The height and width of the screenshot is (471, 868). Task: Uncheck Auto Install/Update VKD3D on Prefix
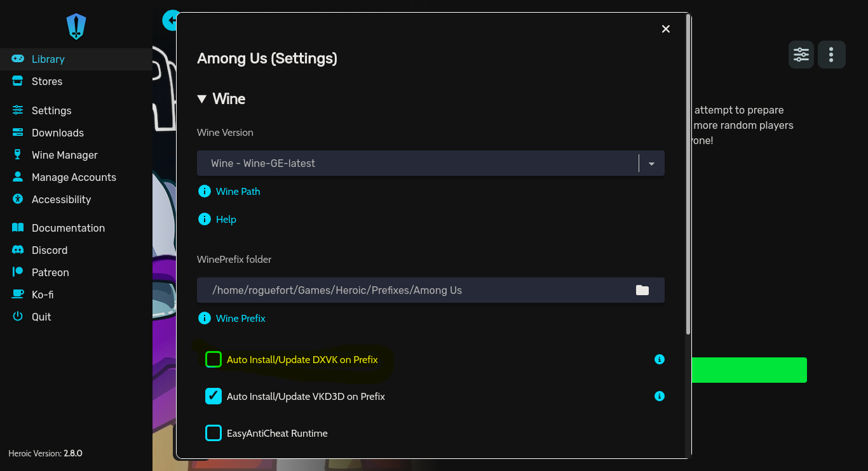pos(214,396)
